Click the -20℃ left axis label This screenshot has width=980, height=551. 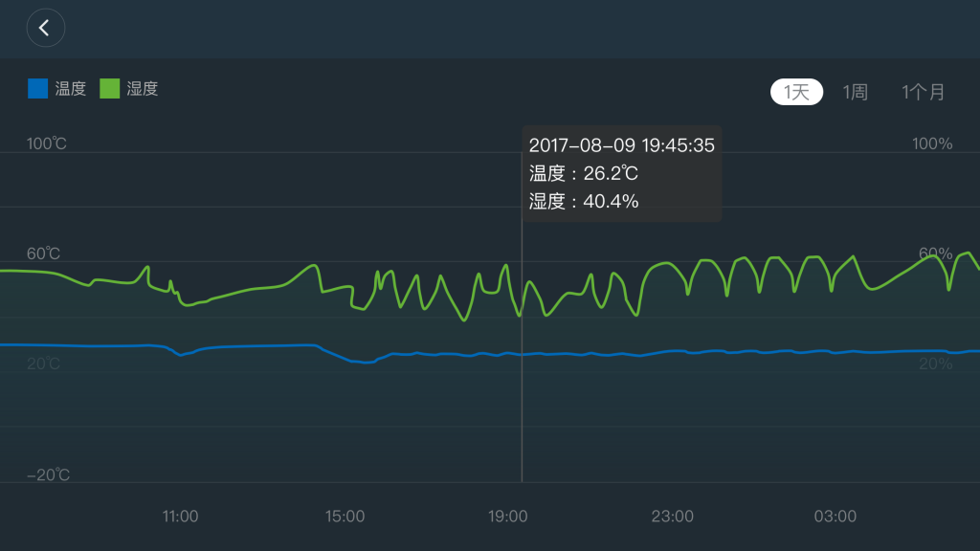(47, 475)
